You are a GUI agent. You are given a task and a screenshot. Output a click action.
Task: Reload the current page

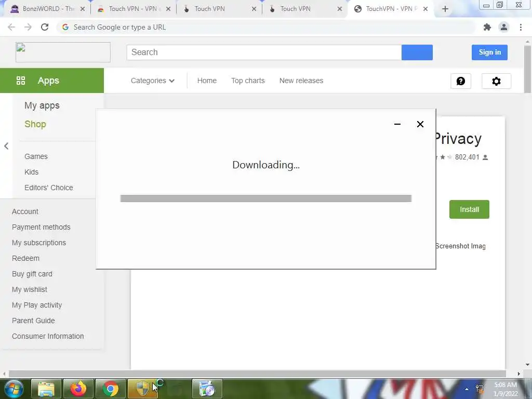pos(45,27)
